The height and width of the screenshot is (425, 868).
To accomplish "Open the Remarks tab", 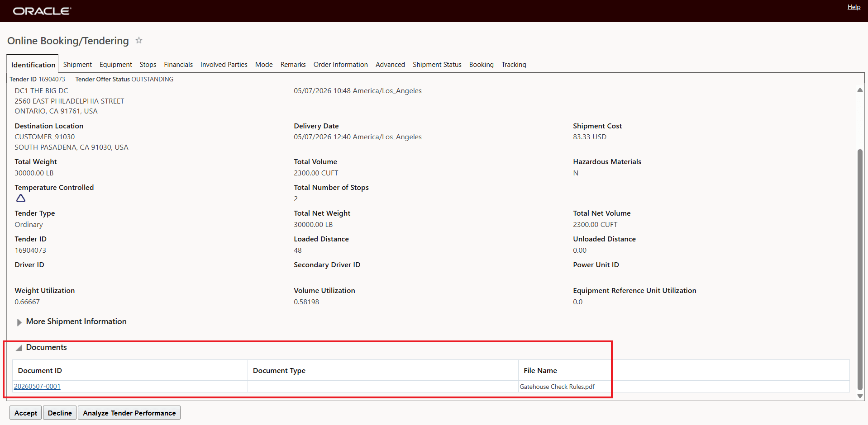I will (x=293, y=65).
